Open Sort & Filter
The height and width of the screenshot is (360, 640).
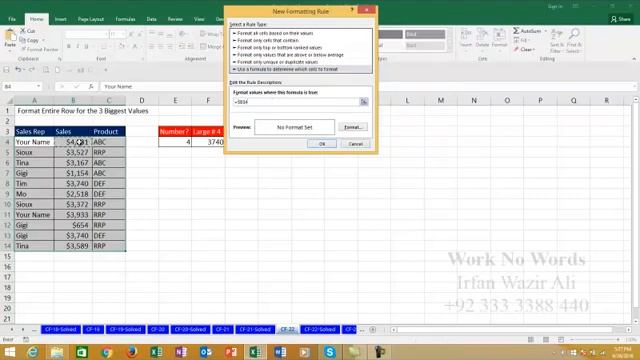(556, 41)
